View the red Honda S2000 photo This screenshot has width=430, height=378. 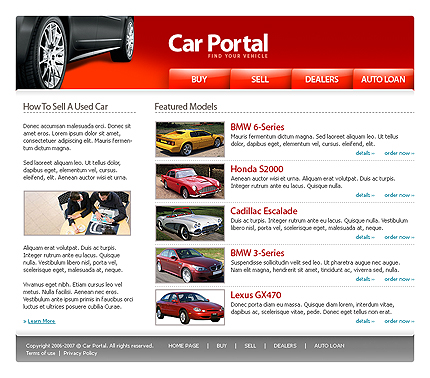pos(190,181)
